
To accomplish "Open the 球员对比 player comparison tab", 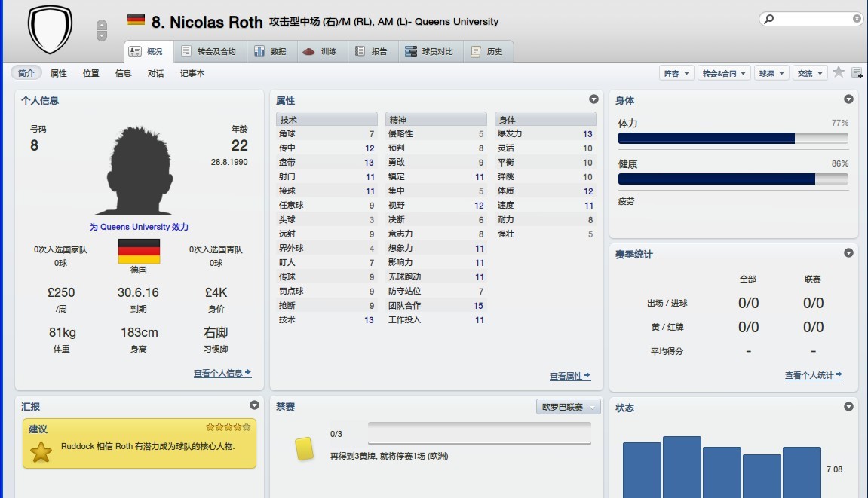I will coord(430,51).
